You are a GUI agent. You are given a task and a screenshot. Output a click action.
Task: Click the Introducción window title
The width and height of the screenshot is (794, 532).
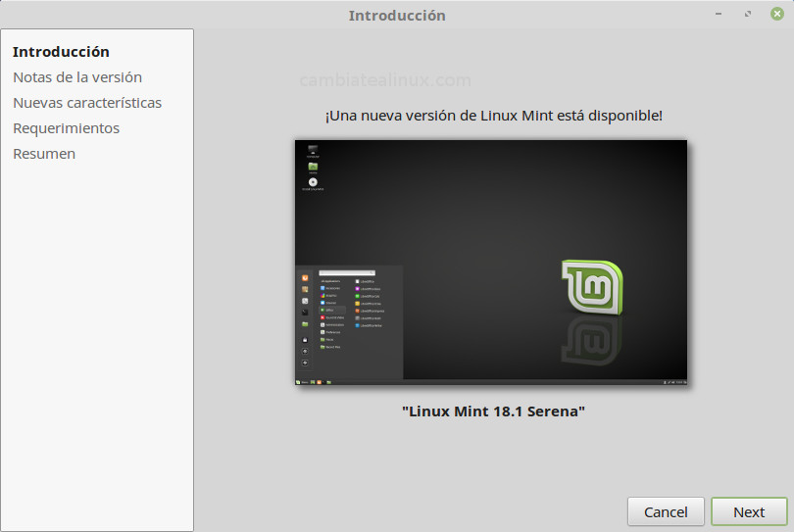[397, 15]
